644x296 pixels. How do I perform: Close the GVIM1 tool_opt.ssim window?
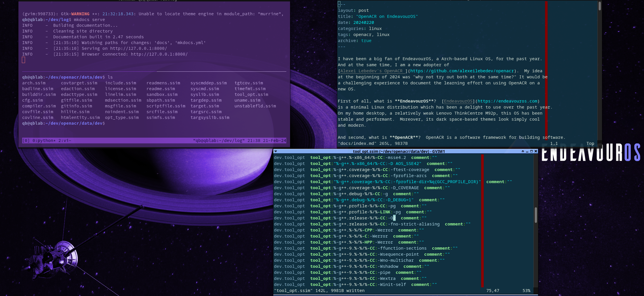point(536,151)
